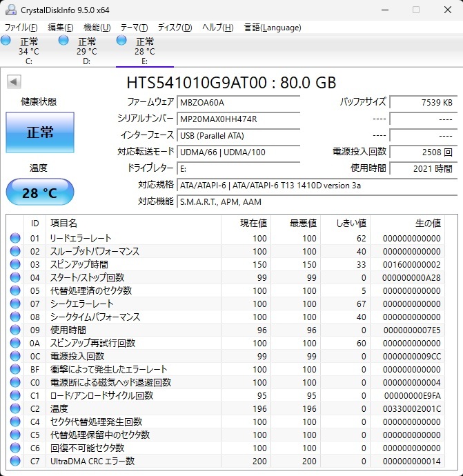This screenshot has width=463, height=476.
Task: Click the 28 °C temperature button
Action: tap(39, 192)
